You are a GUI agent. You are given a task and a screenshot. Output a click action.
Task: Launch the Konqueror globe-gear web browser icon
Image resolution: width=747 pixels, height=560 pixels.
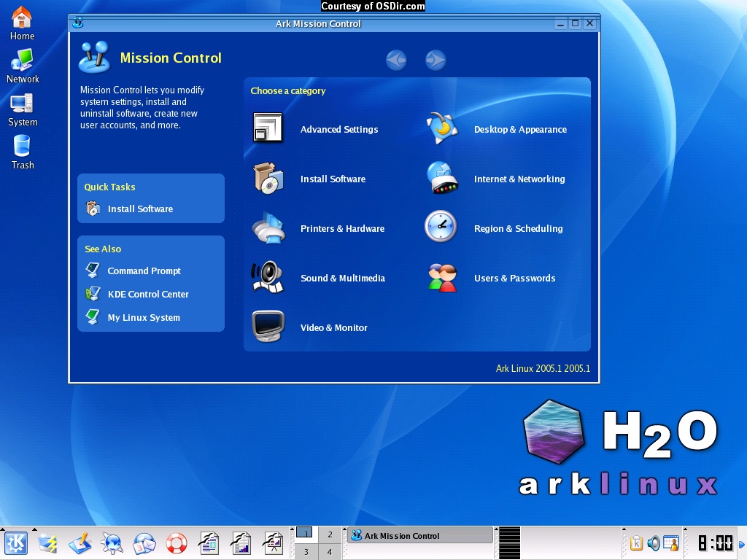pyautogui.click(x=112, y=543)
